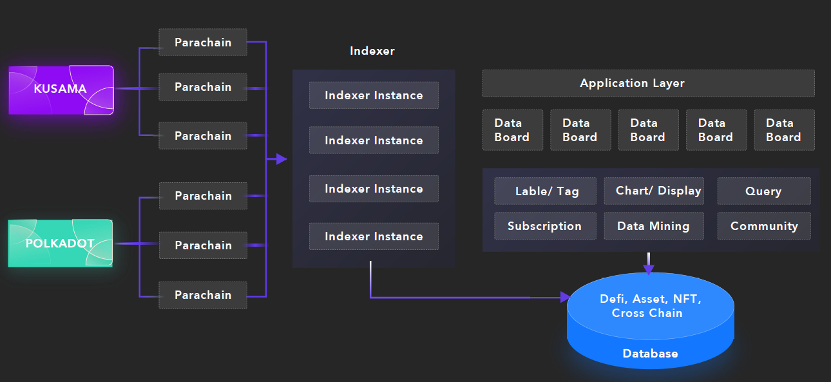Select the Data Mining box
This screenshot has height=382, width=832.
pyautogui.click(x=654, y=226)
